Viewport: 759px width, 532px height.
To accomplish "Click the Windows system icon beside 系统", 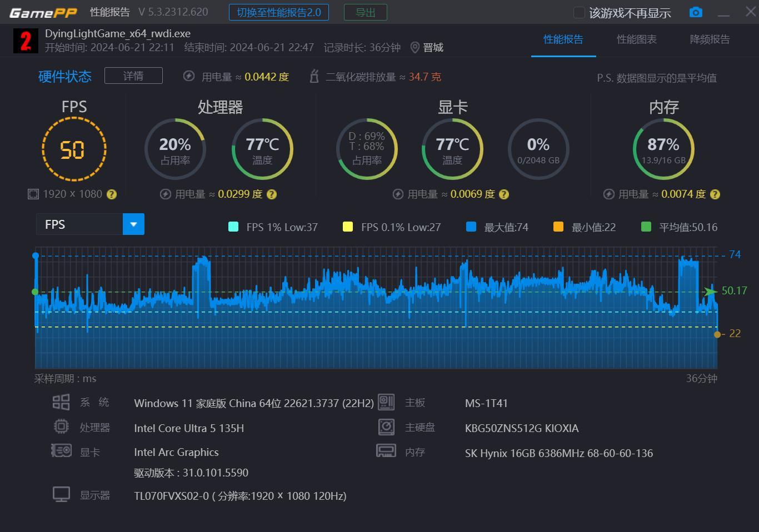I will [x=61, y=402].
